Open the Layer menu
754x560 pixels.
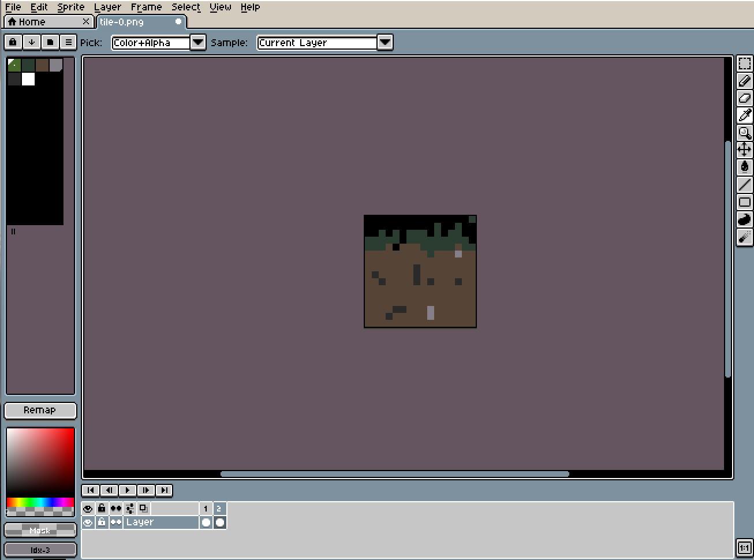[107, 7]
